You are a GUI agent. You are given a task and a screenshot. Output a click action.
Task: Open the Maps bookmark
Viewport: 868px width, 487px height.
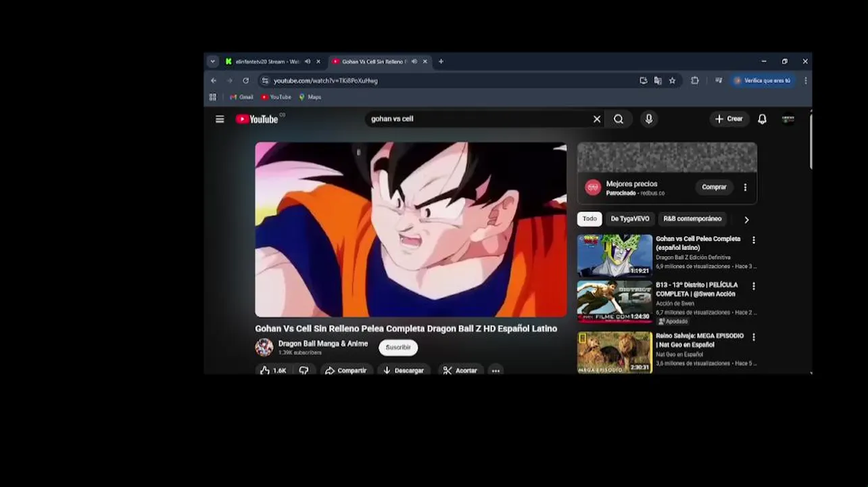[x=310, y=97]
